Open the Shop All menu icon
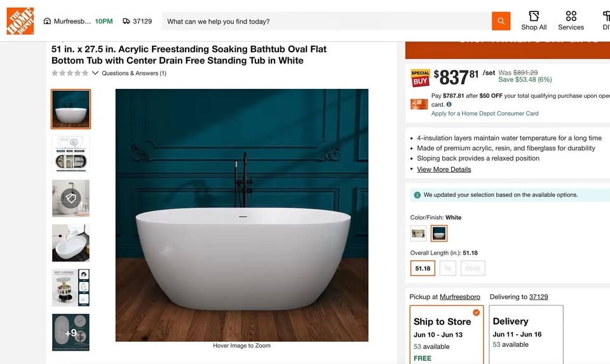The height and width of the screenshot is (364, 610). [x=534, y=16]
